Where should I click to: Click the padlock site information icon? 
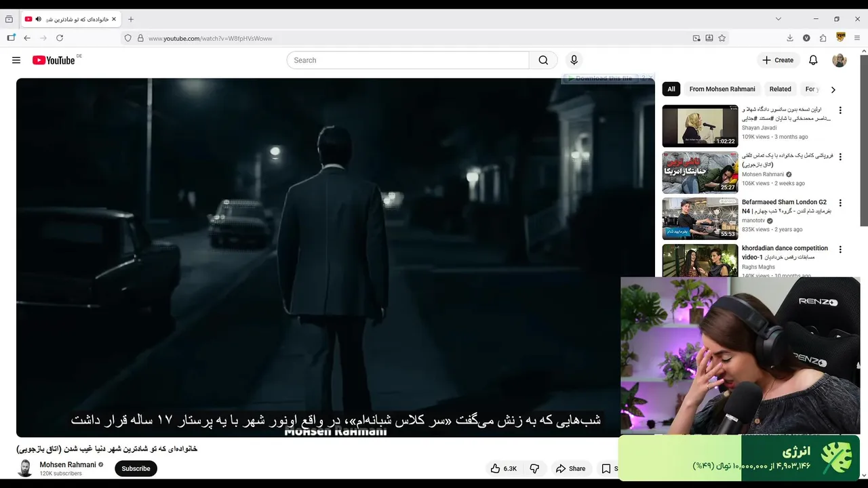click(x=140, y=38)
